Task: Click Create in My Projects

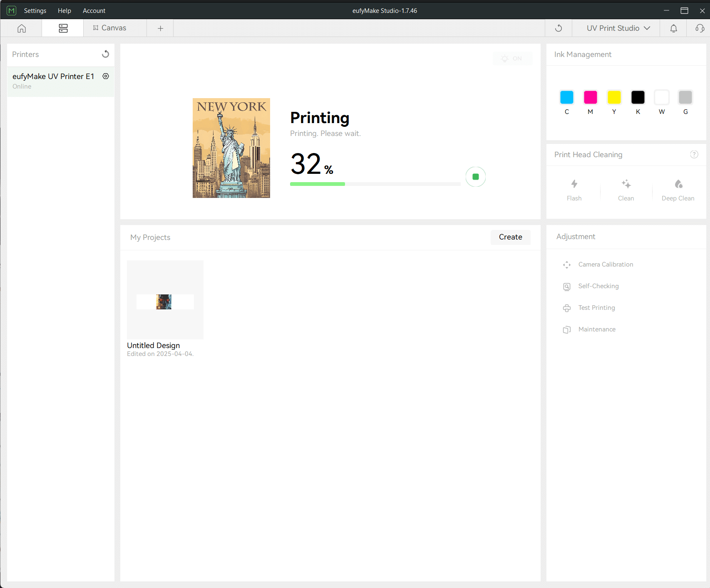Action: (x=510, y=237)
